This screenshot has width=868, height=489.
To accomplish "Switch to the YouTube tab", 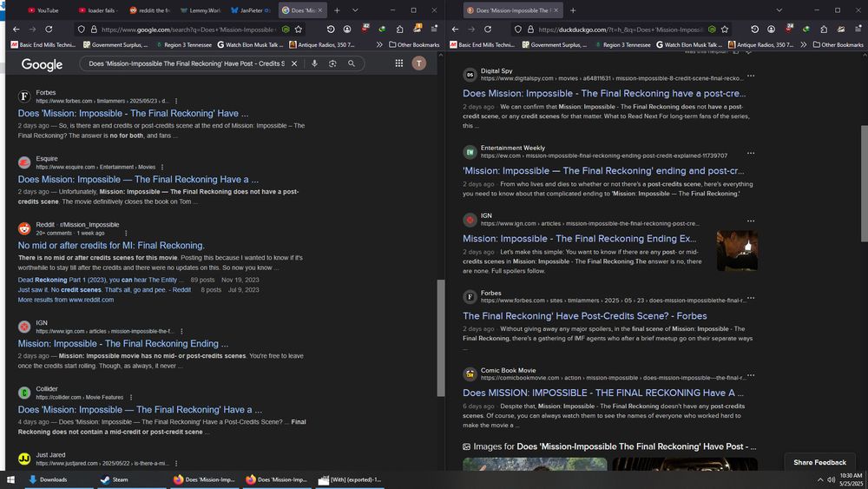I will [43, 10].
